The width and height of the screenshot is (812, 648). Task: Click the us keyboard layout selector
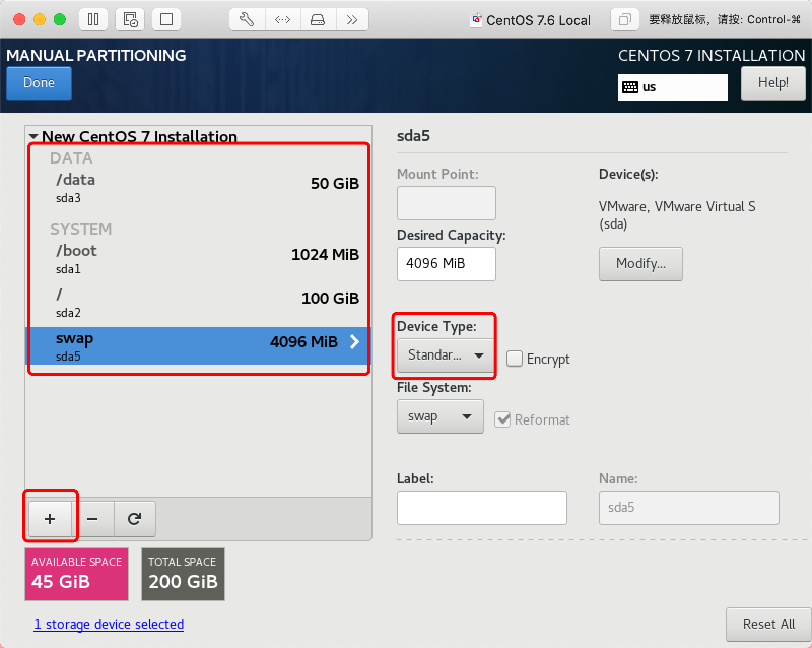672,87
